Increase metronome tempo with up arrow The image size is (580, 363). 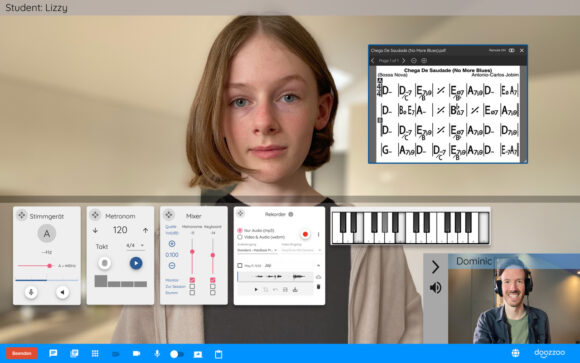145,230
